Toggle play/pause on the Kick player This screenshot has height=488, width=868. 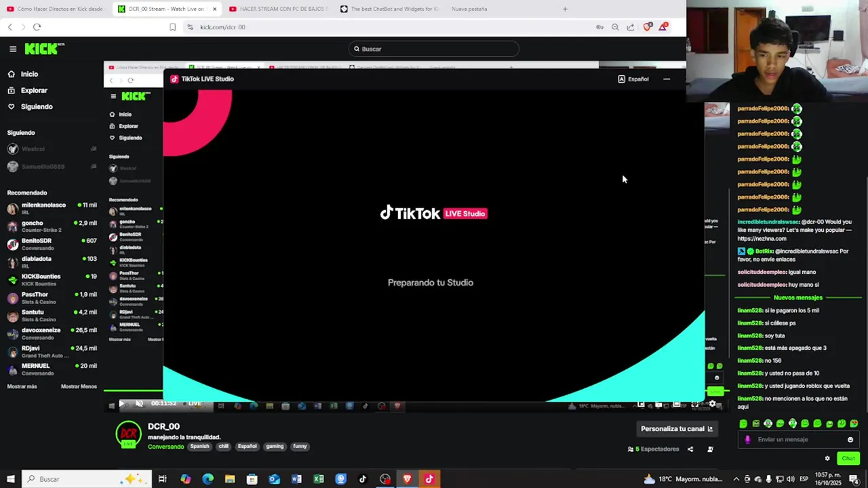[122, 404]
